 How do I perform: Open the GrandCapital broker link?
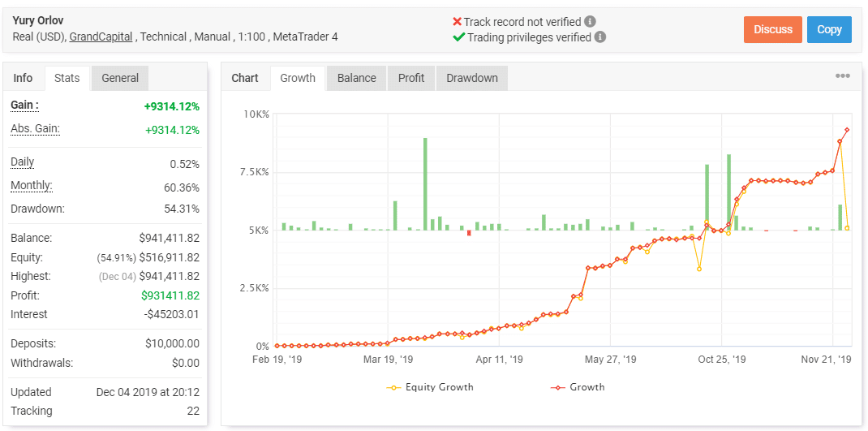pos(101,37)
